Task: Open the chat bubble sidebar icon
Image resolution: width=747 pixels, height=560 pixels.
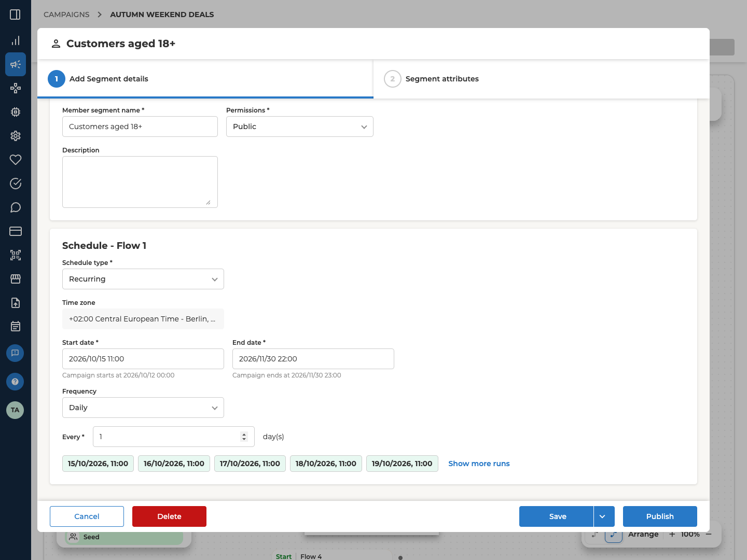Action: coord(16,207)
